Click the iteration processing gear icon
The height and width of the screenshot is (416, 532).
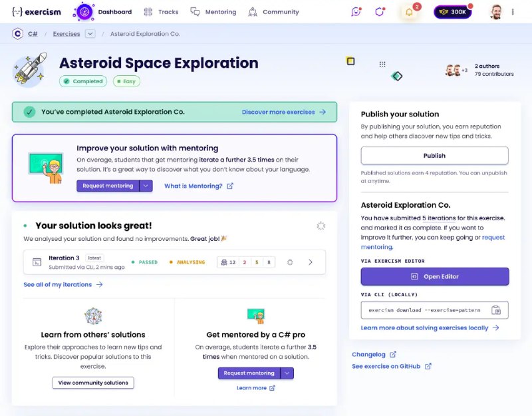(x=290, y=262)
